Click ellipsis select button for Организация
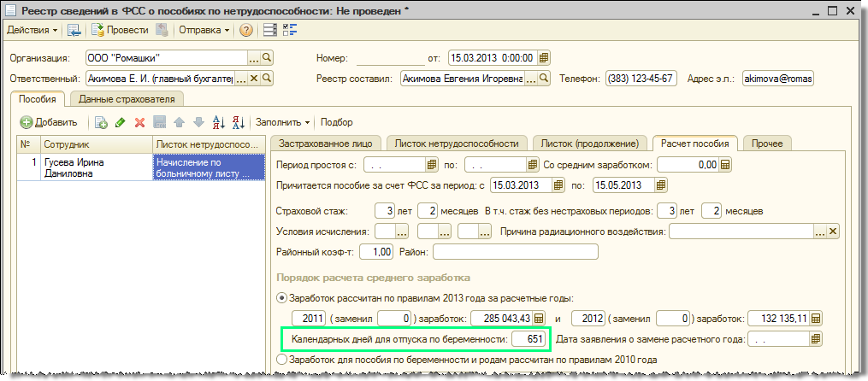The height and width of the screenshot is (381, 868). point(253,57)
